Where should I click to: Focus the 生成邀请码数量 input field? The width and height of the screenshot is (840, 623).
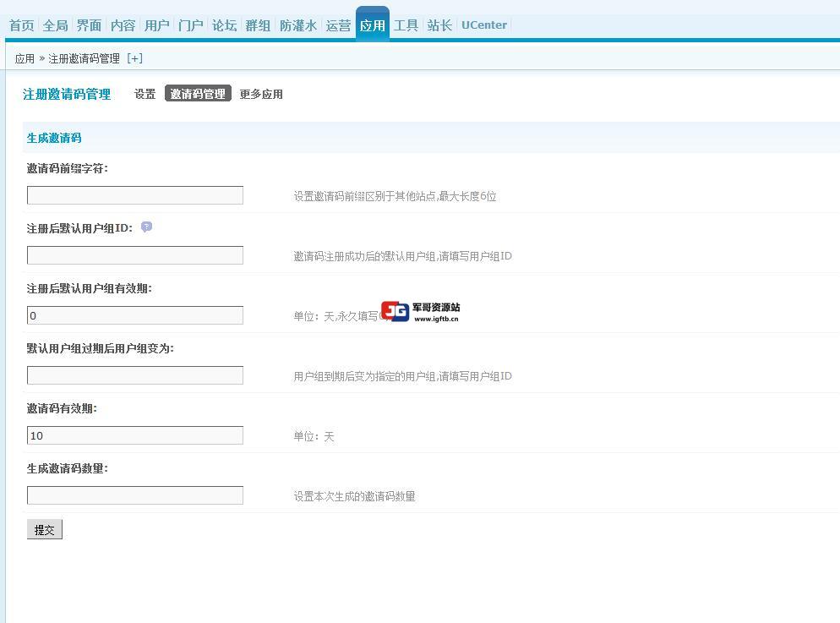pos(135,495)
